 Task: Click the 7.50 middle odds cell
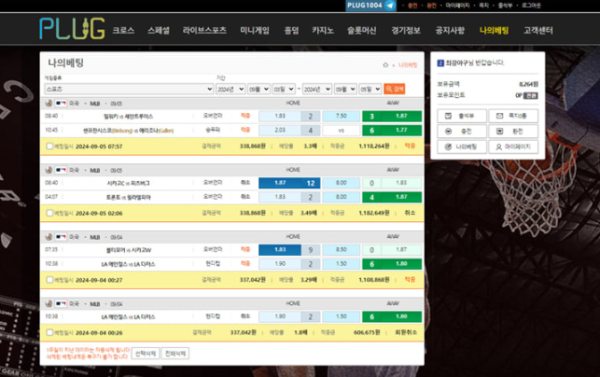click(341, 116)
